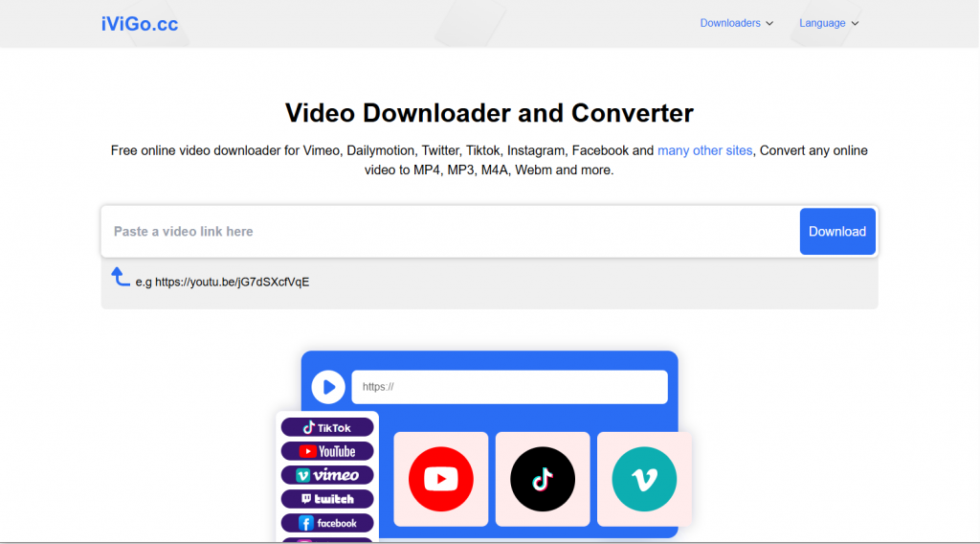
Task: Click the large red YouTube icon
Action: coord(440,479)
